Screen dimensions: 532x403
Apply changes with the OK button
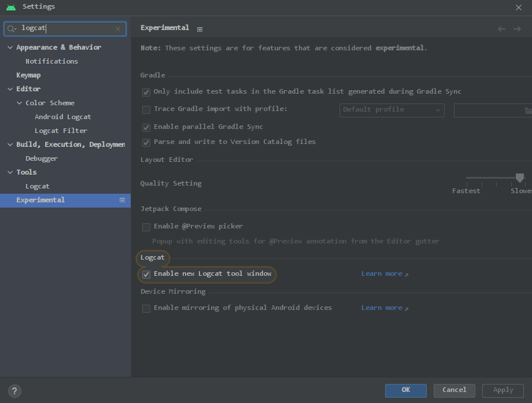[x=405, y=390]
